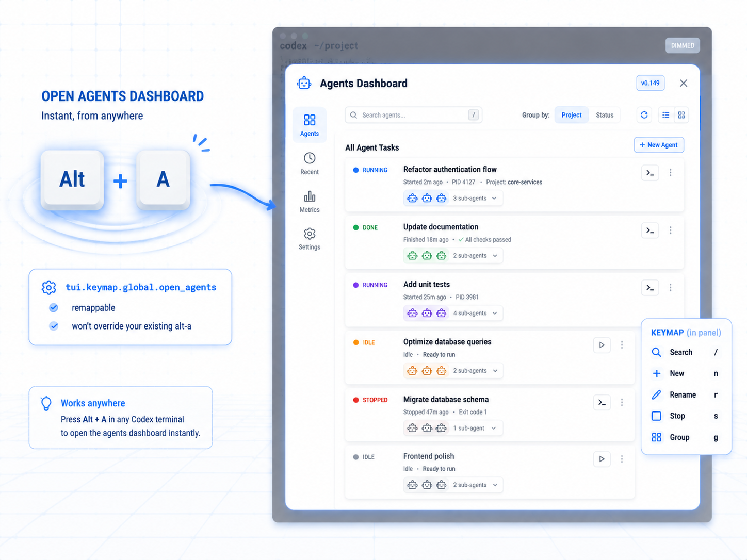Open more options for Refactor authentication flow
Viewport: 747px width, 560px height.
tap(671, 173)
